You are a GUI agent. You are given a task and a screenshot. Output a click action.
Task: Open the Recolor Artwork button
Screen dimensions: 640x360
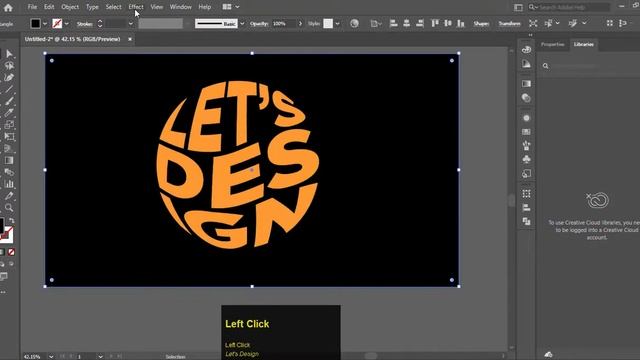354,24
